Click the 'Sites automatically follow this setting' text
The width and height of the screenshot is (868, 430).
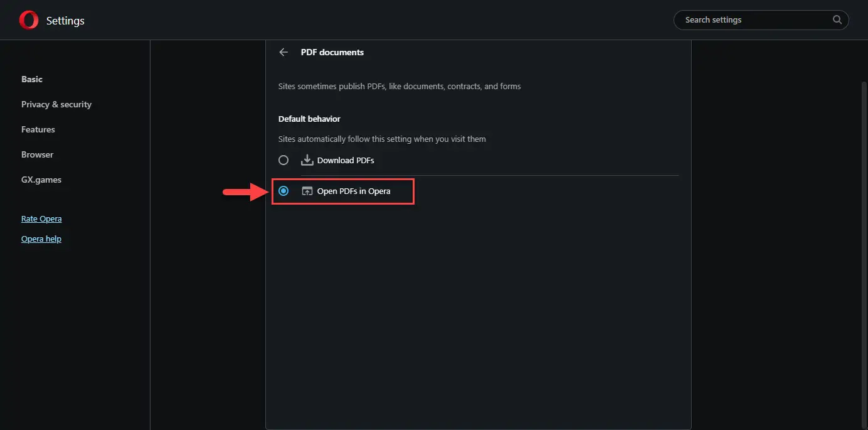[382, 139]
